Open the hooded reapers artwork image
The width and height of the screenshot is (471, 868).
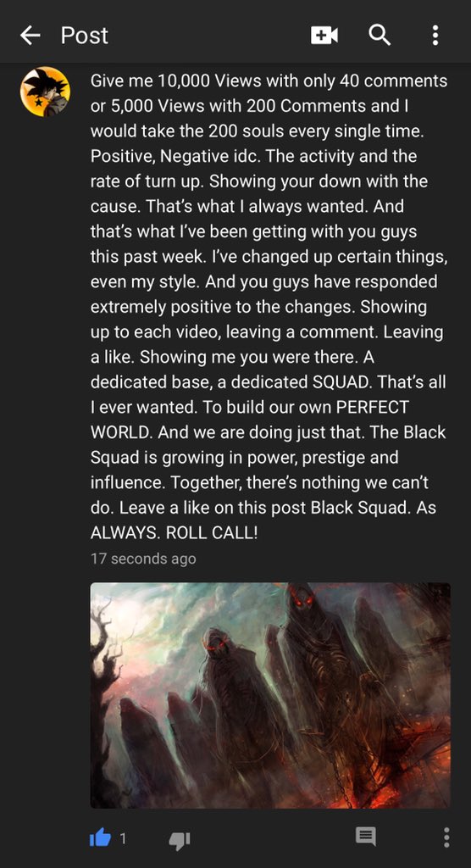270,695
